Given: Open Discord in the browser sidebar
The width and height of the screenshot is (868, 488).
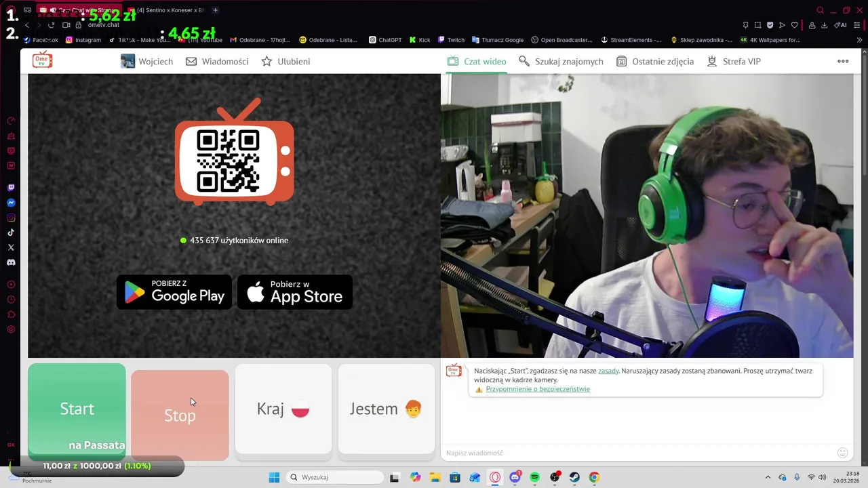Looking at the screenshot, I should [11, 262].
